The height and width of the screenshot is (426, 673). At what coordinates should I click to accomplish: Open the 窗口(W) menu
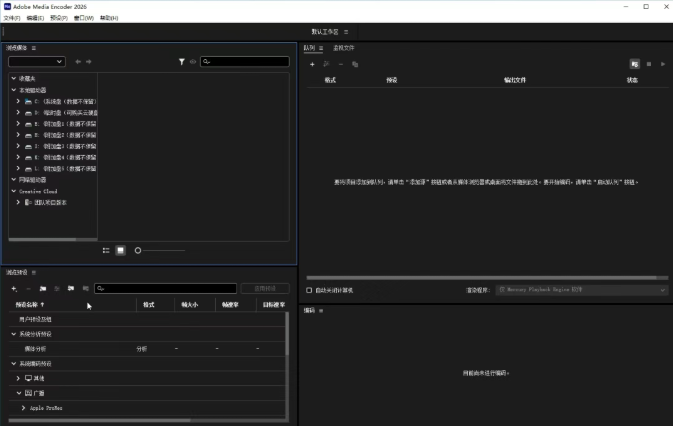(x=84, y=18)
